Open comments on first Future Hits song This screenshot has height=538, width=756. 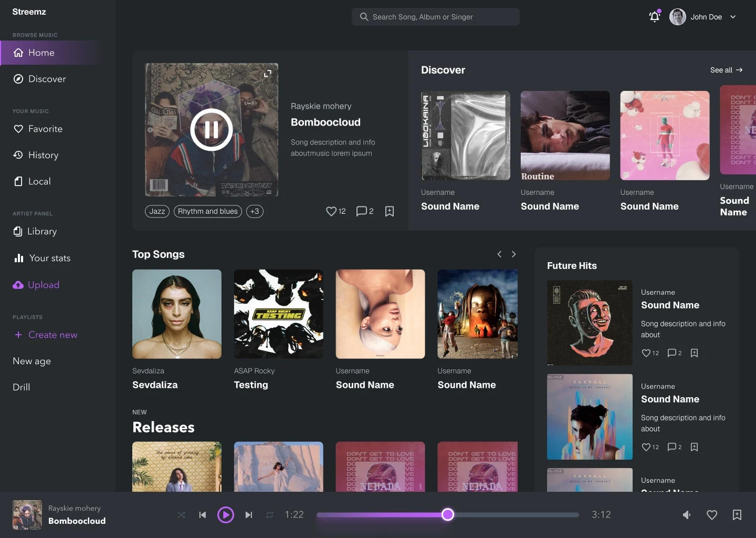coord(671,353)
